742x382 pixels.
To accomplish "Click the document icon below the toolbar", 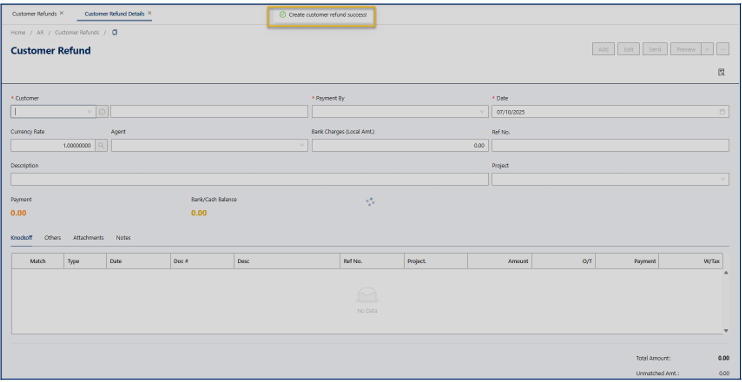I will [721, 72].
